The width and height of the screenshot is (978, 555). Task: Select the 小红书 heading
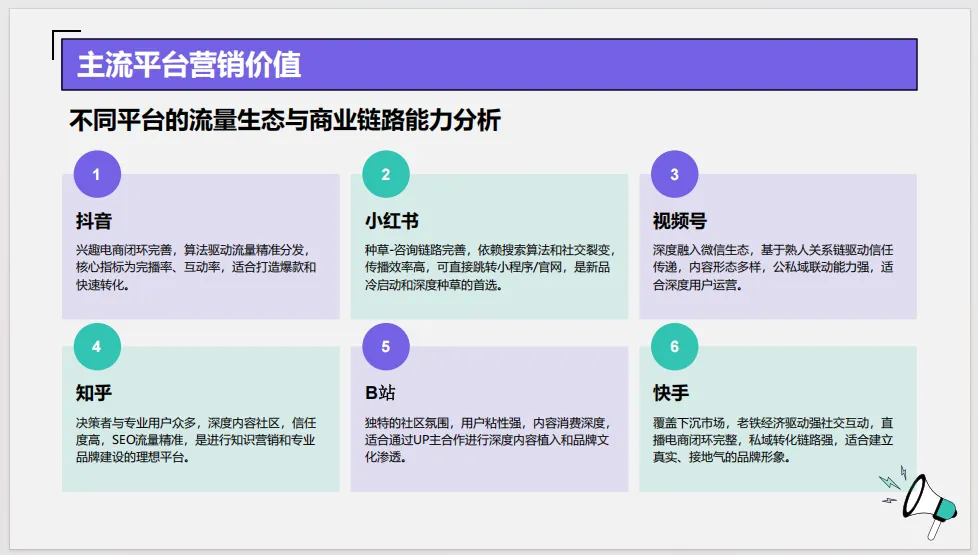click(x=392, y=221)
